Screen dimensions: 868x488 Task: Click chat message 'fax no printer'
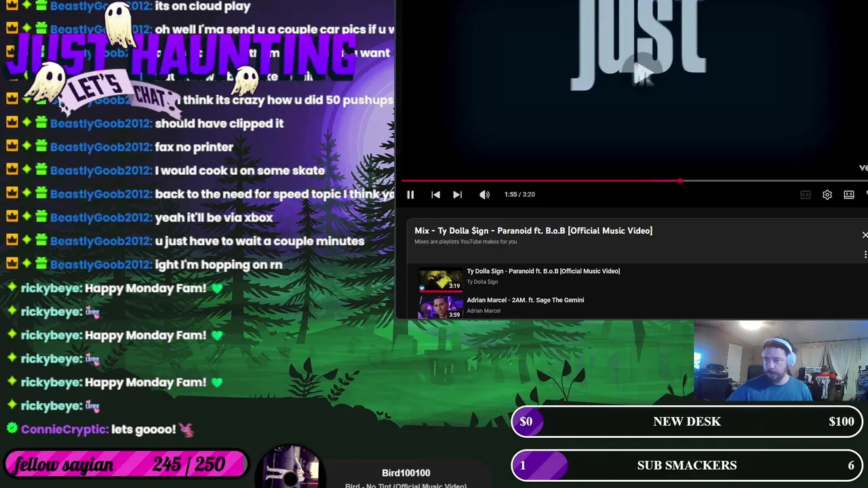tap(194, 147)
